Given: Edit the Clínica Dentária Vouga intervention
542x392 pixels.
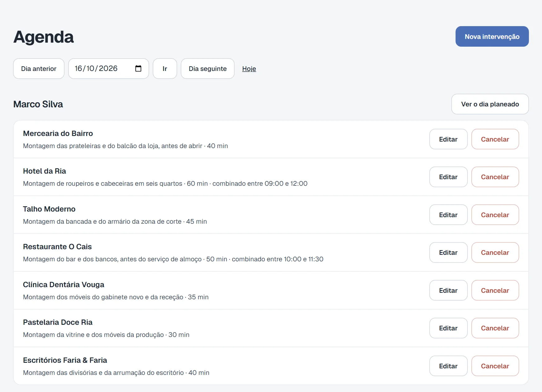Looking at the screenshot, I should (448, 290).
